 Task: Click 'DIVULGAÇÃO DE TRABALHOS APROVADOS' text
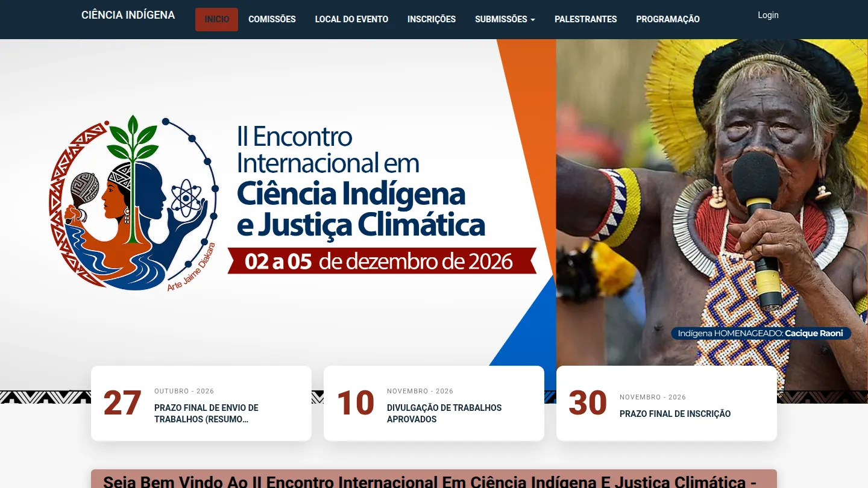444,413
